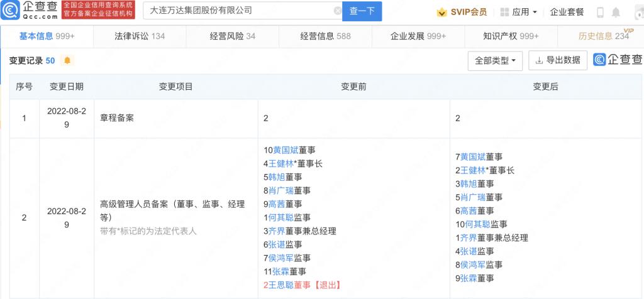Click the red 王思聪 exited director entry
The height and width of the screenshot is (299, 644).
coord(302,285)
